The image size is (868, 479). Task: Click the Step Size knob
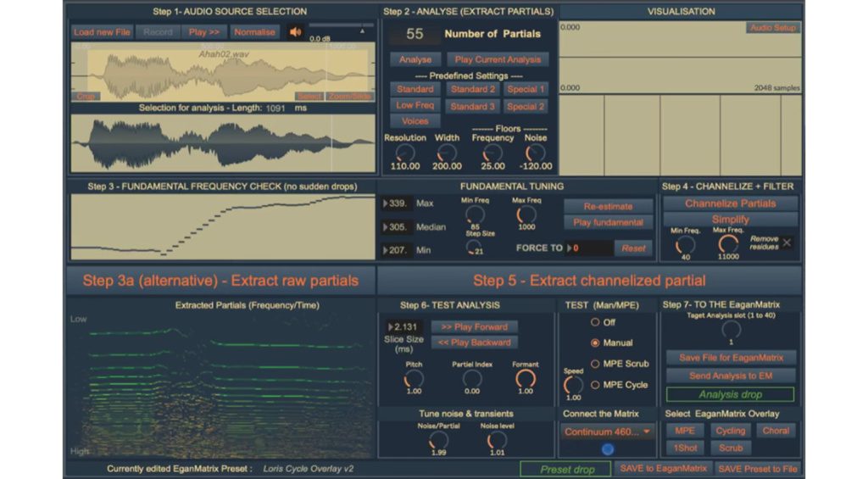tap(473, 245)
